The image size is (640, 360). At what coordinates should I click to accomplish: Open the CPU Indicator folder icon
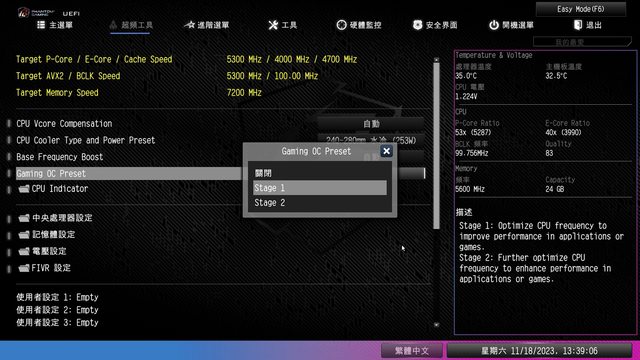point(24,189)
